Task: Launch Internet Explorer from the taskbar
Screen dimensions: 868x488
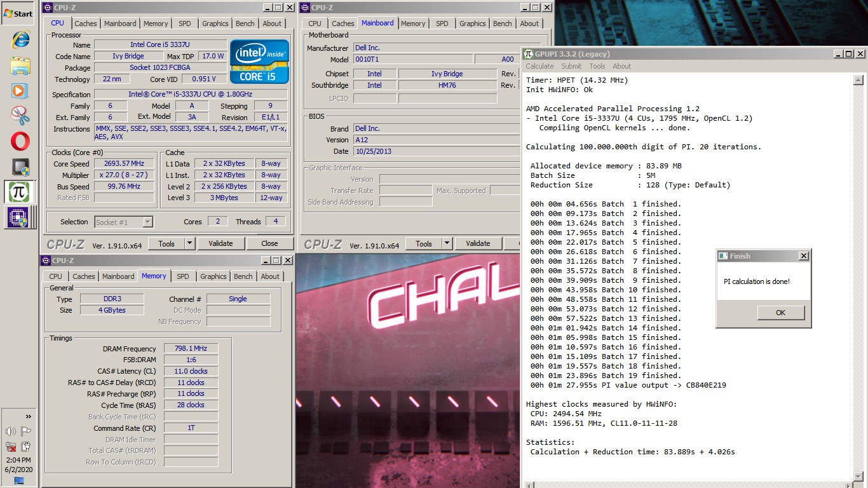Action: 20,39
